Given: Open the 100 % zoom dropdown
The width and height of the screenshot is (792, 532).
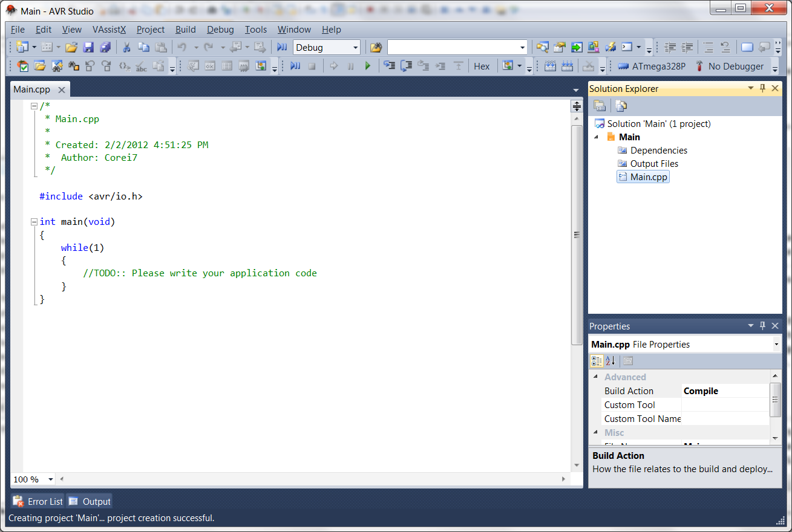Looking at the screenshot, I should [x=50, y=479].
